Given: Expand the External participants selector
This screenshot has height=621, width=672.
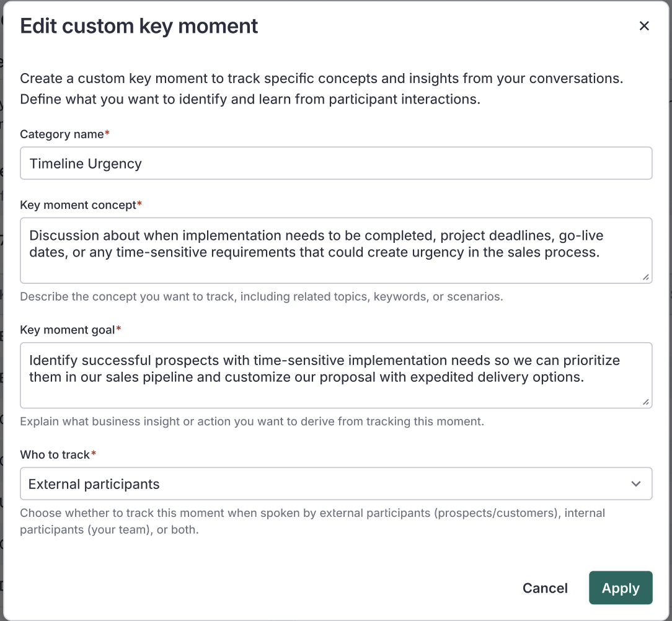Looking at the screenshot, I should click(x=335, y=483).
